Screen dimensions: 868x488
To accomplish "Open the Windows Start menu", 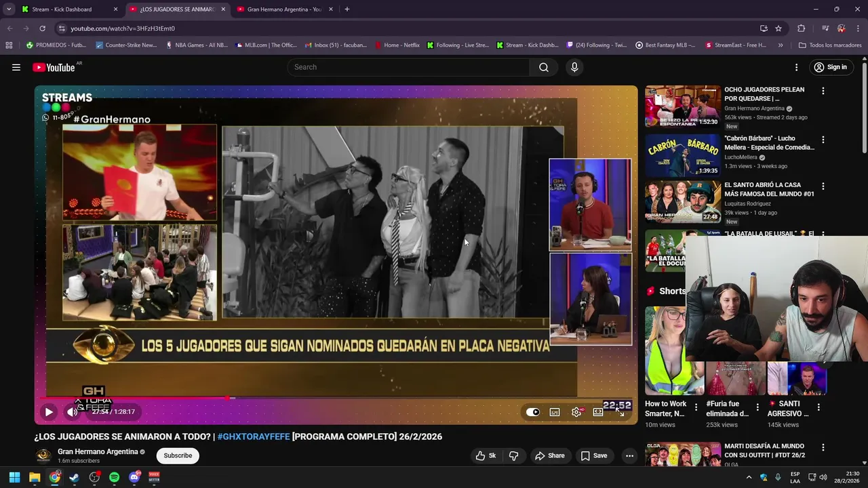I will pyautogui.click(x=14, y=477).
